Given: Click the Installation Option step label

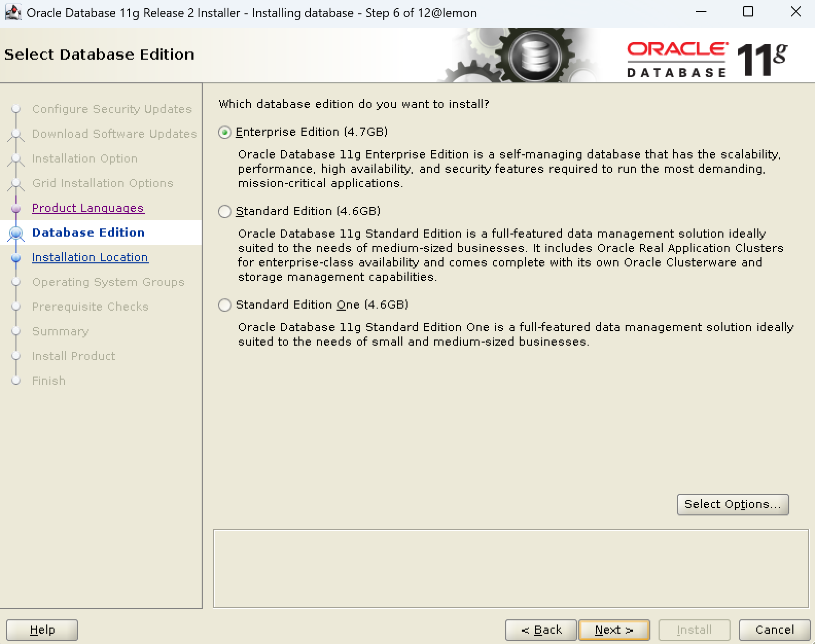Looking at the screenshot, I should [85, 158].
